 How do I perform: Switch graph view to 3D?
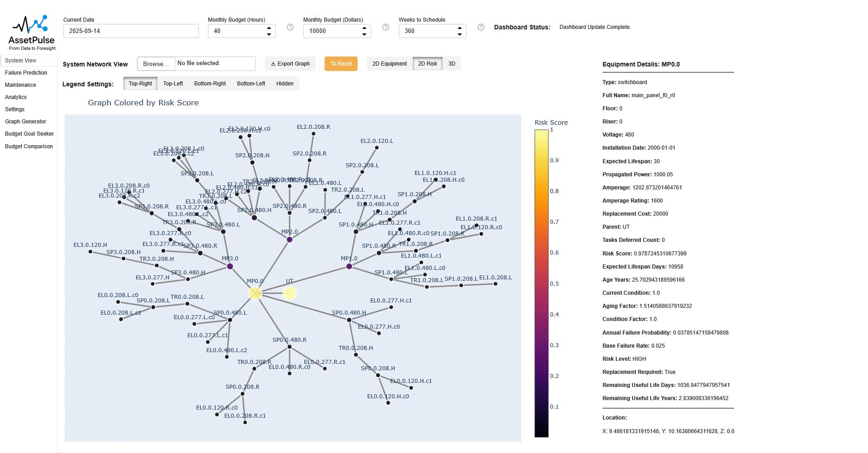click(x=452, y=64)
